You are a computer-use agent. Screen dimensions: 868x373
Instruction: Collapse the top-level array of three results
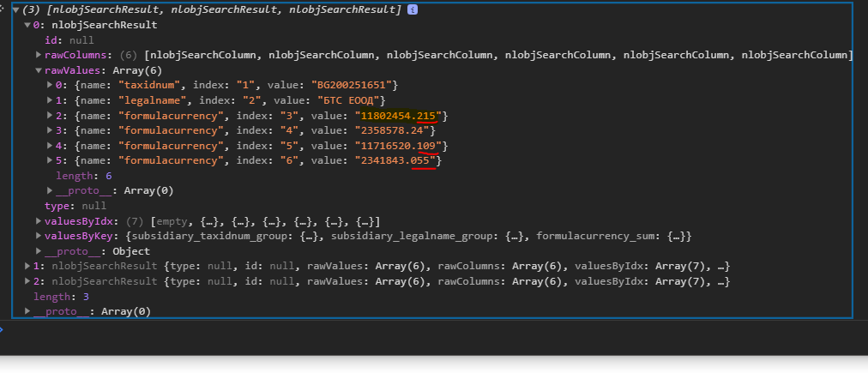coord(16,10)
